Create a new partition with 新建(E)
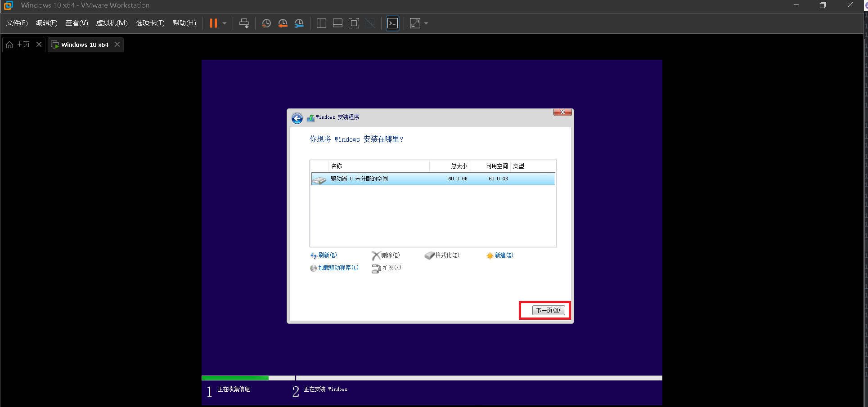Screen dimensions: 868x407 pos(500,255)
